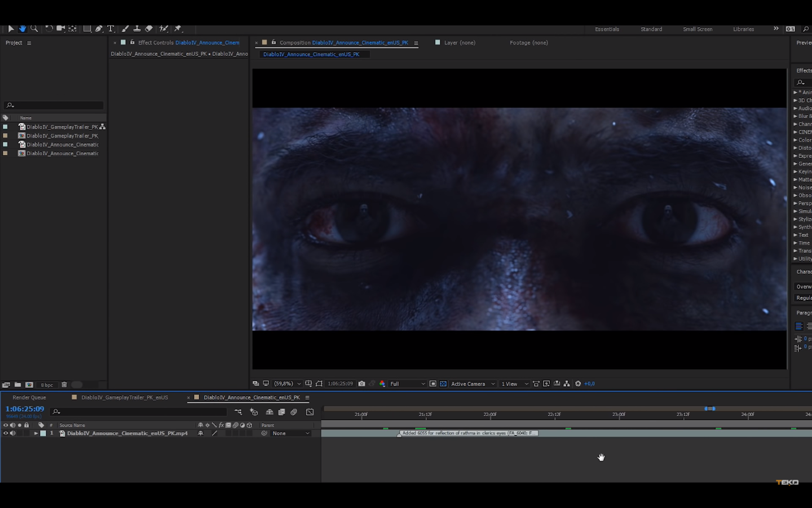Adjust exposure value +0,0
The image size is (812, 508).
click(x=590, y=384)
